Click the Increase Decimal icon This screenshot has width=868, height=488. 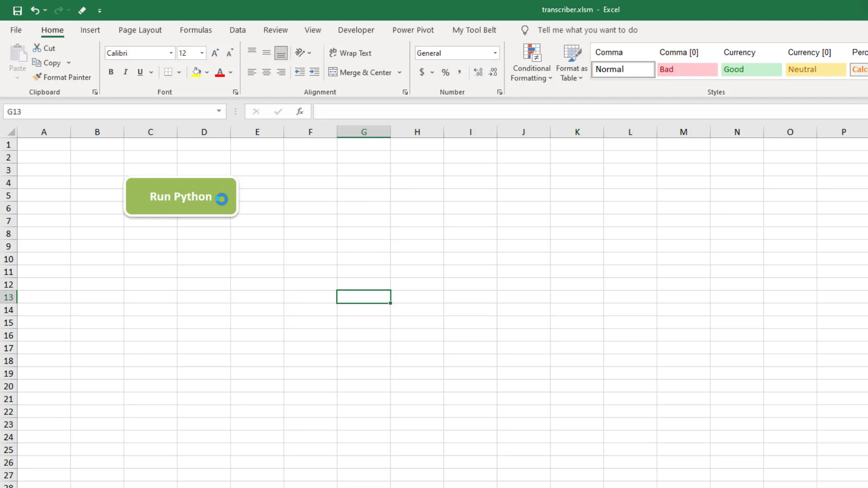point(477,72)
